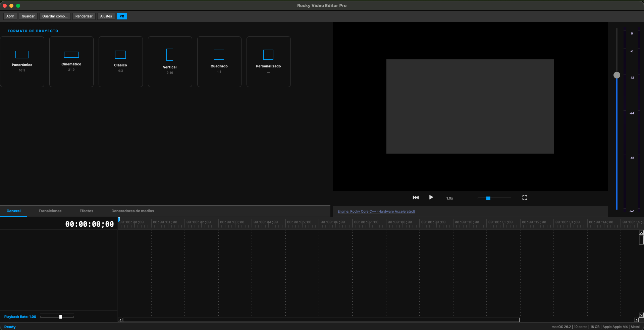Click the timeline vertical scrollbar thumb
The height and width of the screenshot is (330, 644).
[641, 240]
